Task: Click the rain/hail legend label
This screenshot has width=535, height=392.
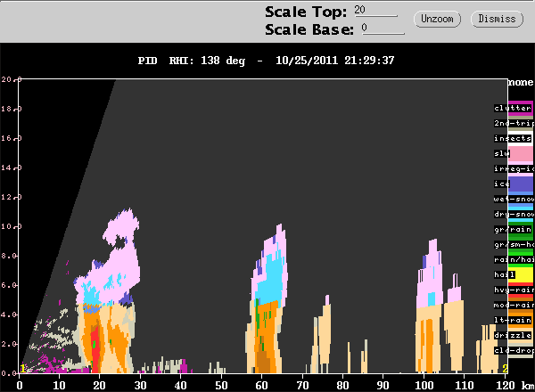Action: (x=514, y=259)
